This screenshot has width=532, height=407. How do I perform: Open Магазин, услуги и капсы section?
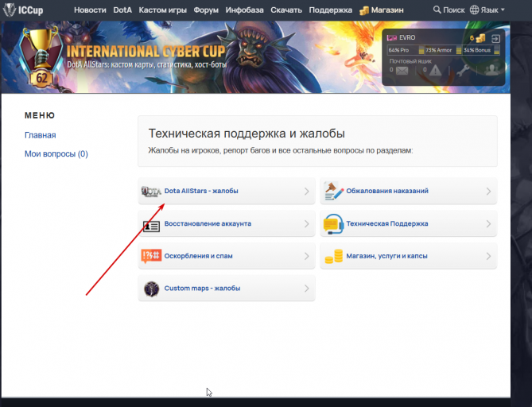click(409, 256)
